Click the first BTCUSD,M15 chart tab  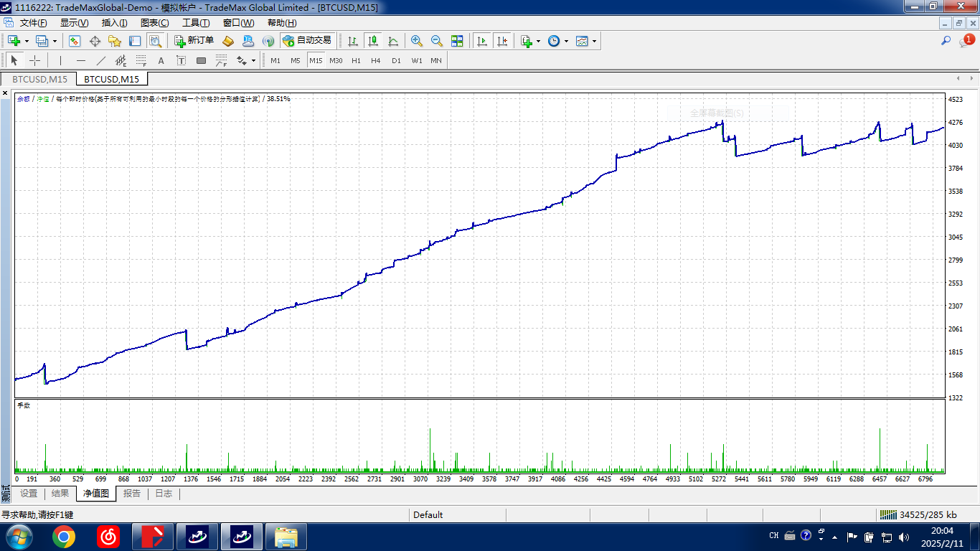pos(40,79)
